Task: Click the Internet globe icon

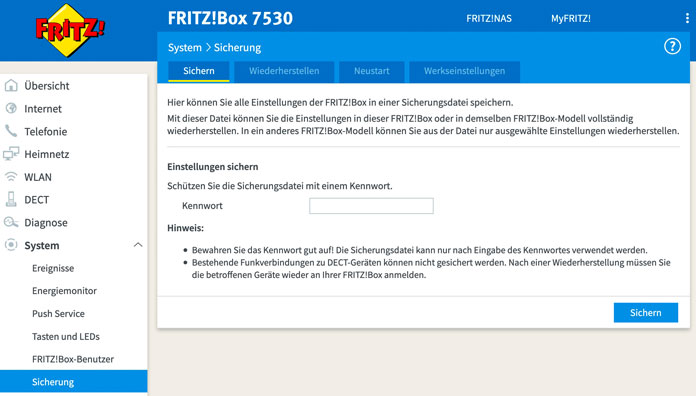Action: (x=11, y=108)
